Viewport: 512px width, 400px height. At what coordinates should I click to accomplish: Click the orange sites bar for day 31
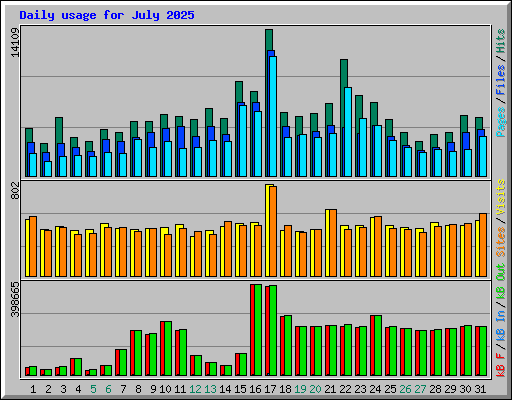[x=483, y=245]
